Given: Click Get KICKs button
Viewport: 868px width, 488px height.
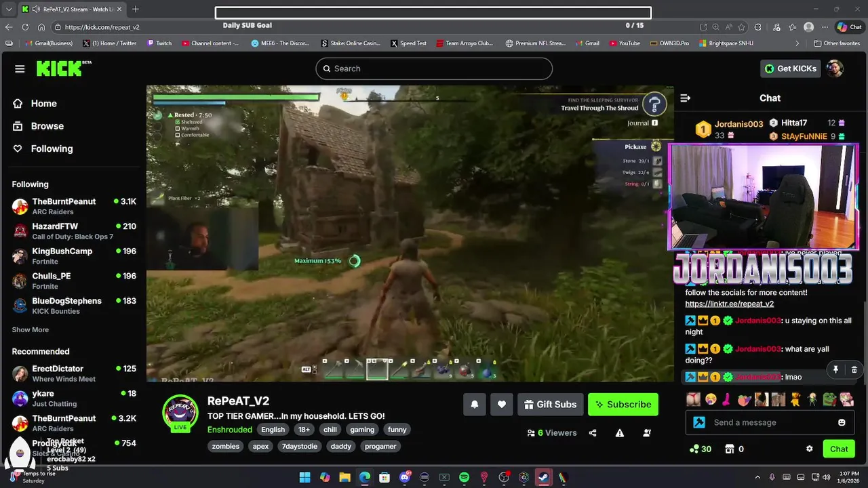Looking at the screenshot, I should click(790, 68).
